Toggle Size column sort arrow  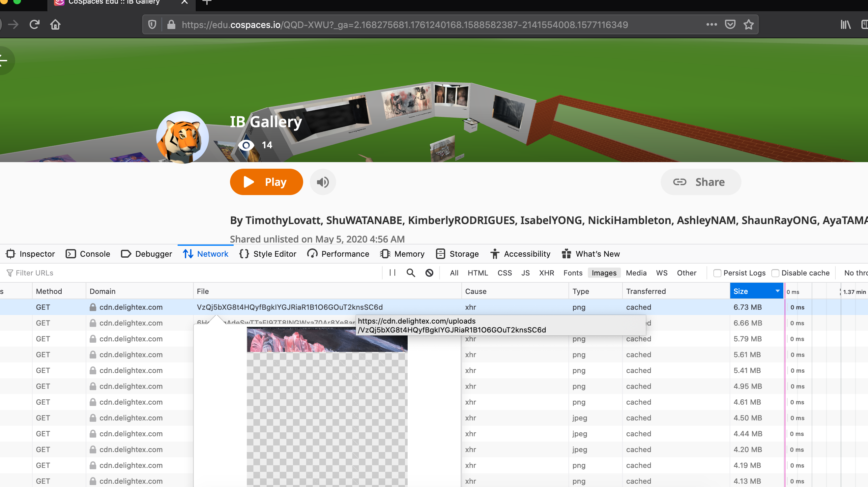(x=777, y=291)
